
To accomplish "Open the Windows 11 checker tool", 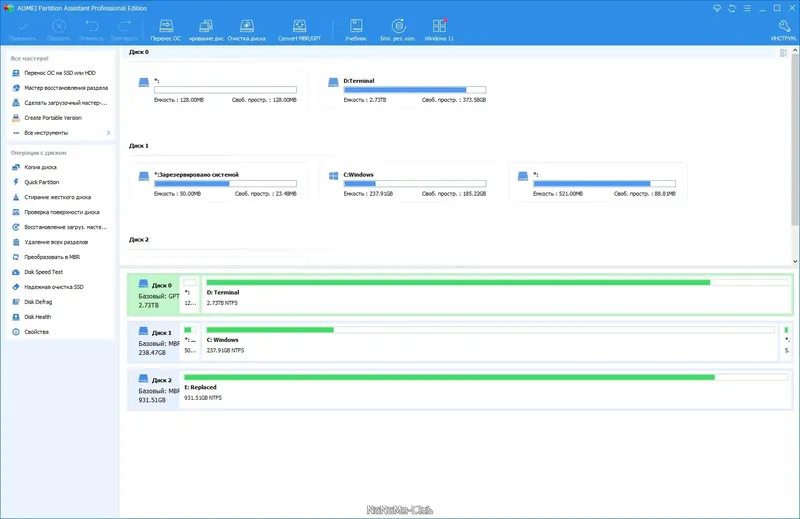I will pos(439,30).
